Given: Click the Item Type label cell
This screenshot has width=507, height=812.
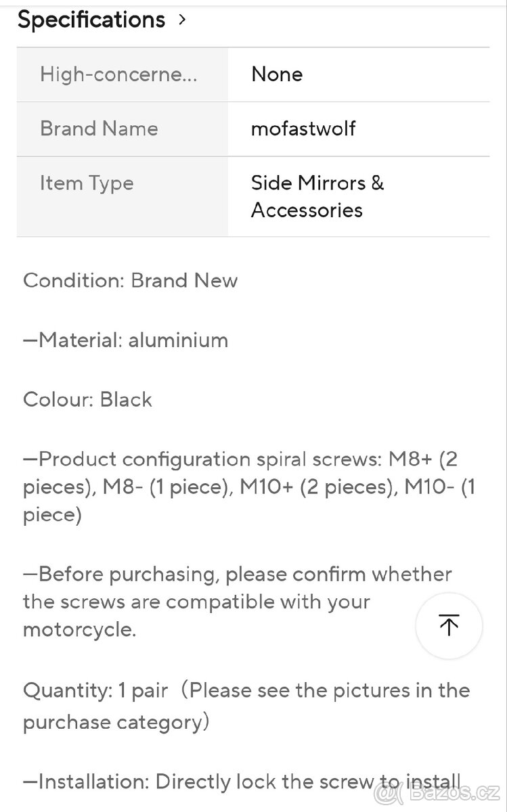Looking at the screenshot, I should 87,183.
